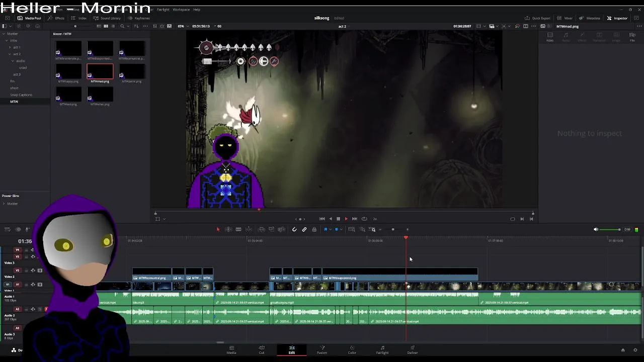Switch to the Cut page
The width and height of the screenshot is (644, 362).
(x=262, y=349)
